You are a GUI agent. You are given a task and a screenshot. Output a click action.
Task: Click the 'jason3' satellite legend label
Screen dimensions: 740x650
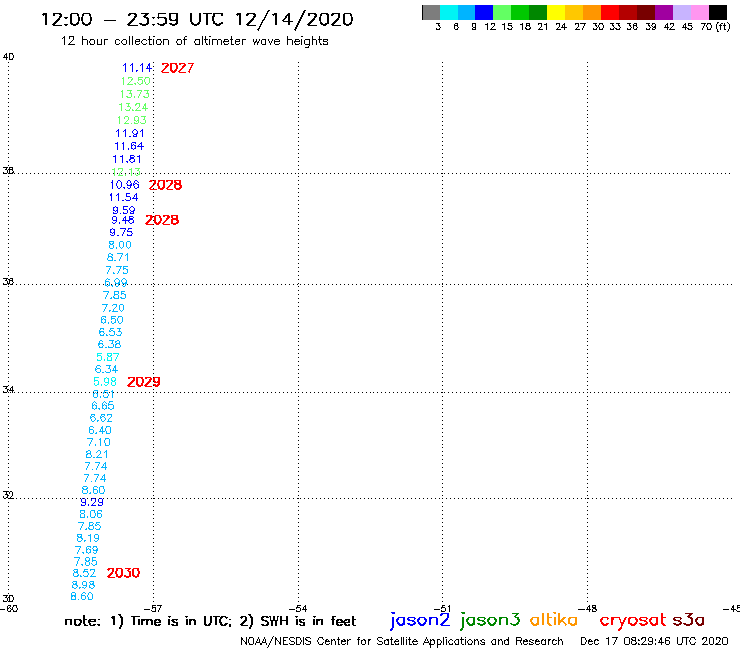click(x=490, y=620)
